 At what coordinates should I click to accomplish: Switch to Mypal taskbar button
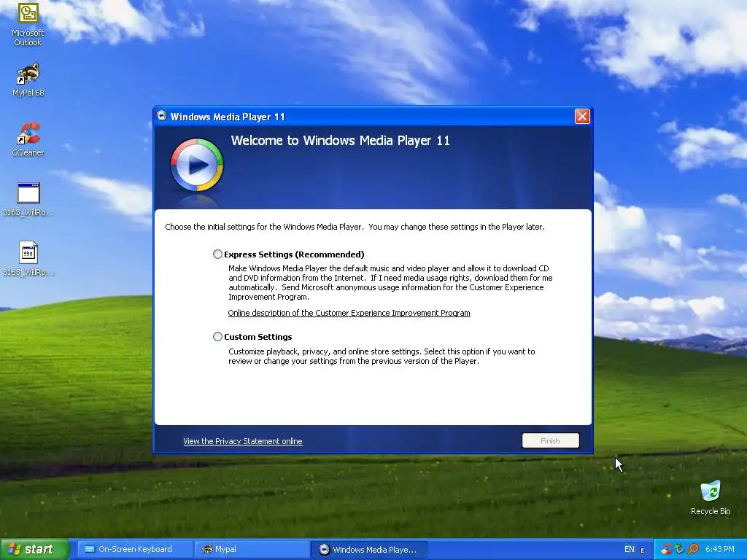click(251, 549)
